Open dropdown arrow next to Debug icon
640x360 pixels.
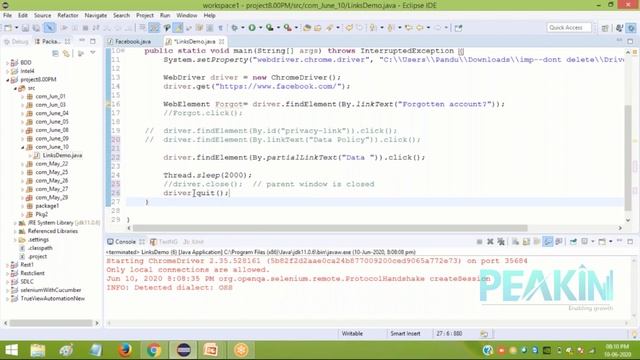pyautogui.click(x=243, y=28)
